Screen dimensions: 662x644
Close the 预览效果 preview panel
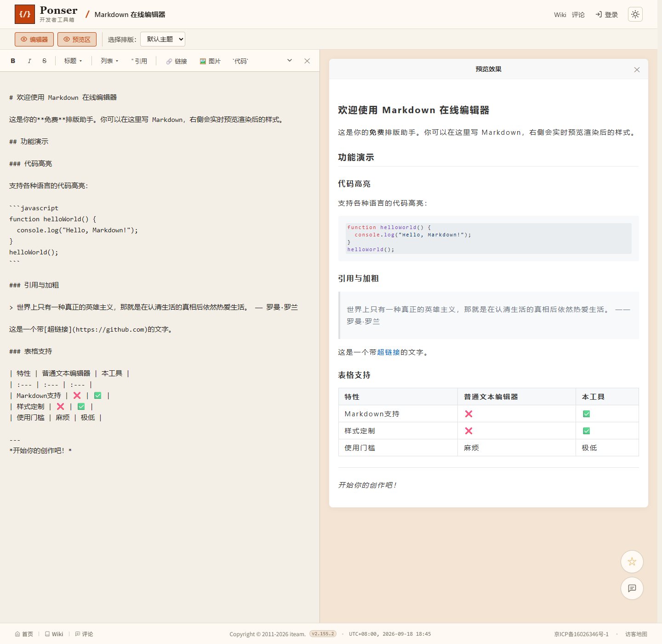637,69
